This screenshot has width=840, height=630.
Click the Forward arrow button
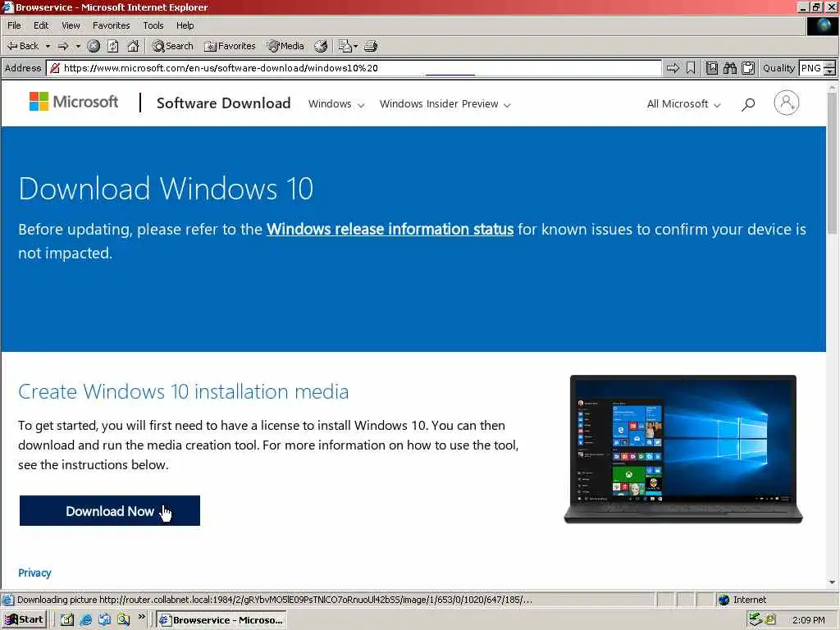point(63,47)
